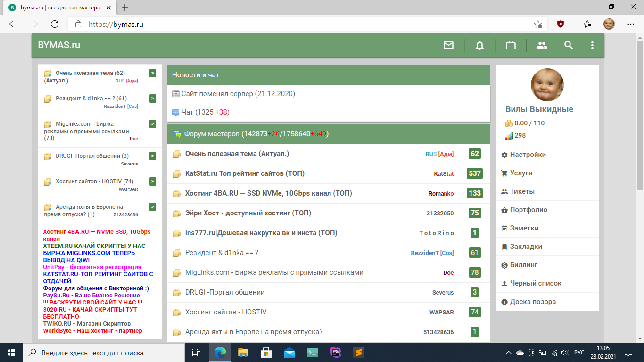
Task: Go to BYMAS.ru home logo
Action: tap(59, 45)
